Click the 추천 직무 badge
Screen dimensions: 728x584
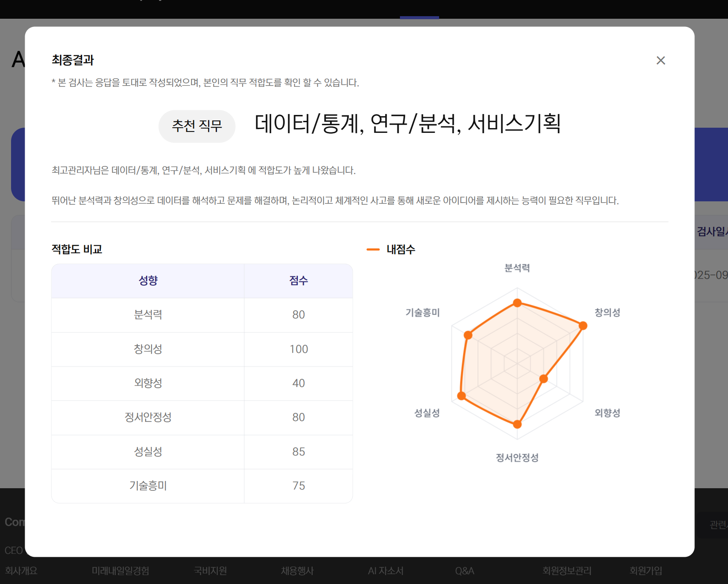tap(197, 126)
